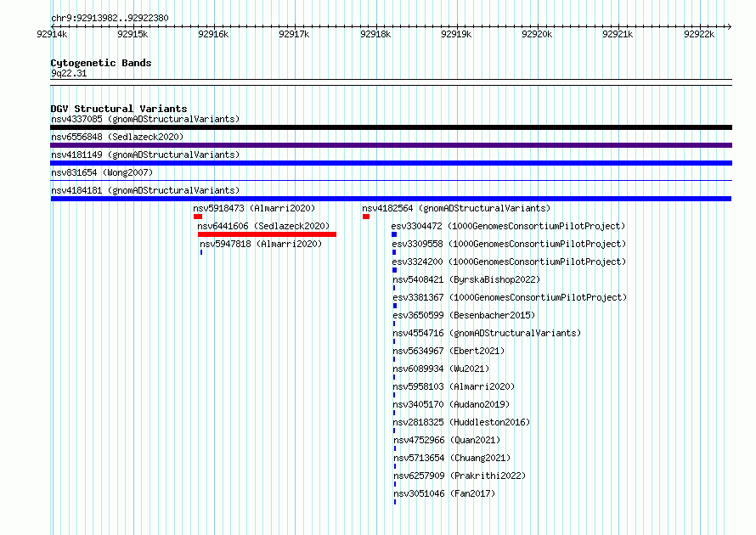The width and height of the screenshot is (756, 535).
Task: Select nsv2818325 (Huddleston2016) label
Action: tap(461, 422)
